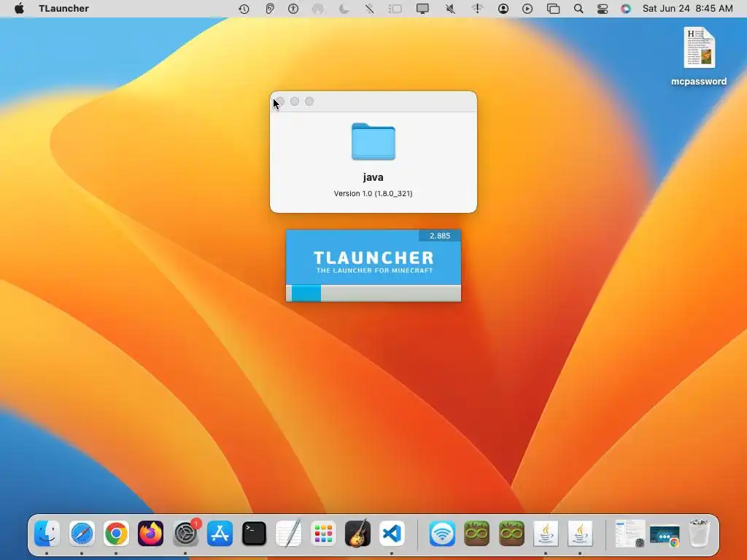The height and width of the screenshot is (560, 747).
Task: Open TextEdit from the Dock
Action: 289,533
